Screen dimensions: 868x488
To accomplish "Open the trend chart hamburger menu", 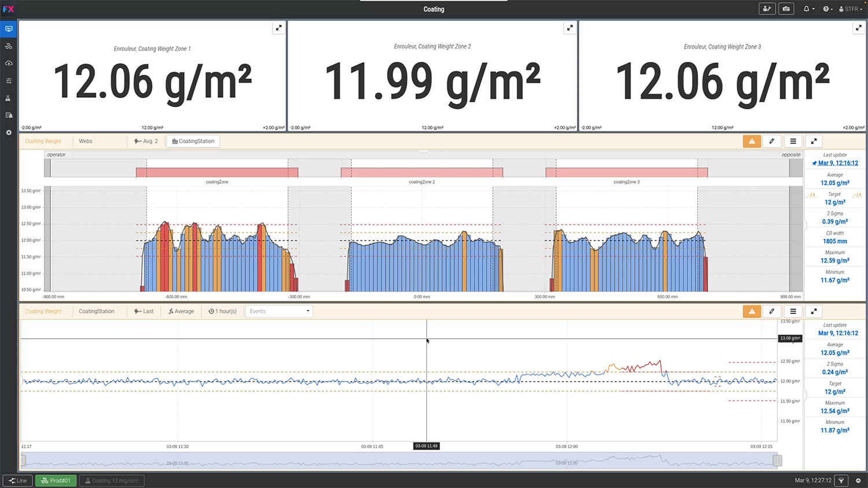I will (x=793, y=311).
